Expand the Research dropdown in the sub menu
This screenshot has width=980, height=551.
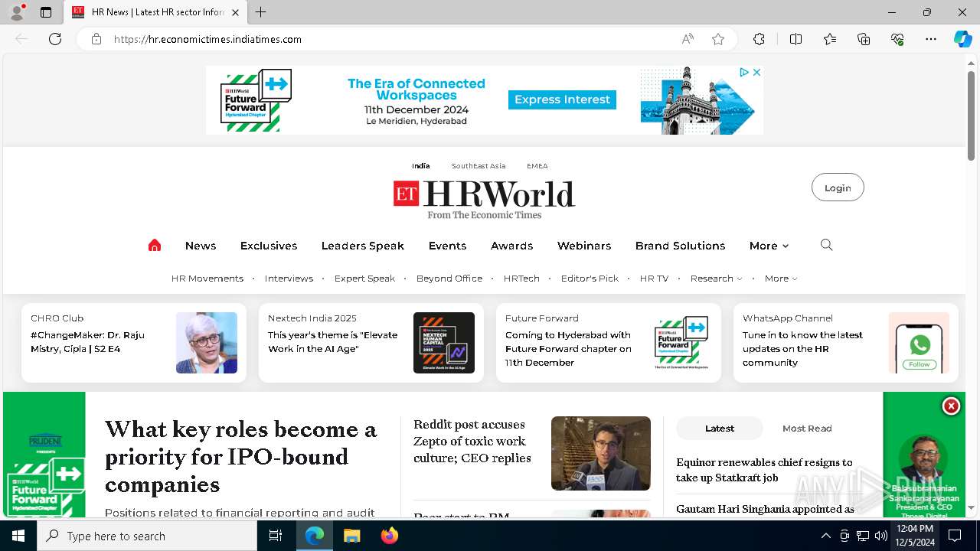pos(716,279)
